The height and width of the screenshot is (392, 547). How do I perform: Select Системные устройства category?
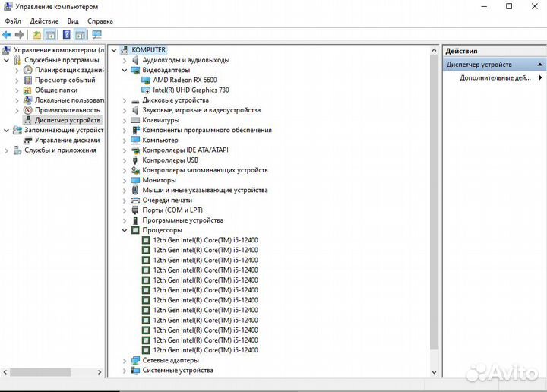click(178, 371)
